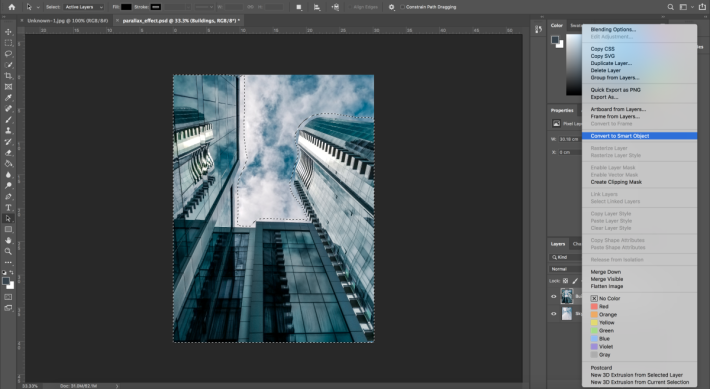Select the Hand tool
Viewport: 710px width, 389px height.
pos(8,240)
